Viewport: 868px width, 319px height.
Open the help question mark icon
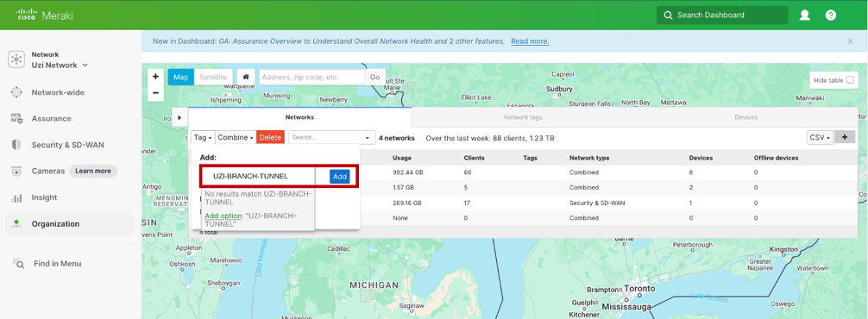(830, 16)
